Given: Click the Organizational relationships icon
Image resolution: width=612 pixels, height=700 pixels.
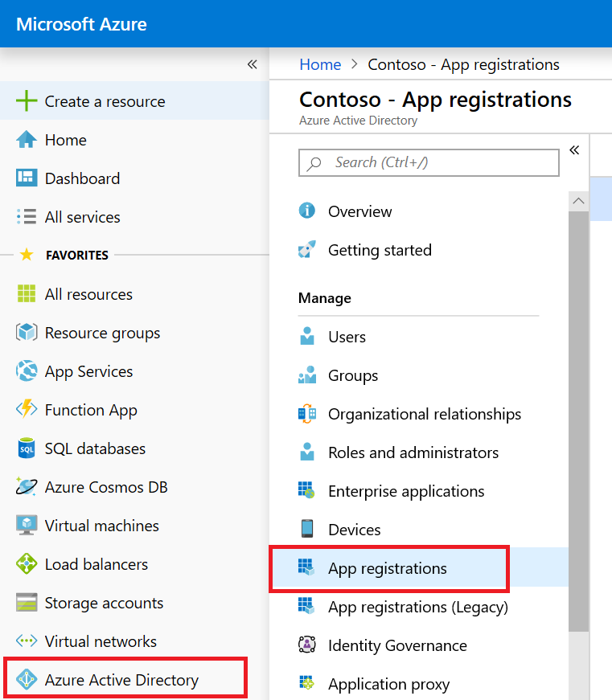Looking at the screenshot, I should tap(307, 413).
